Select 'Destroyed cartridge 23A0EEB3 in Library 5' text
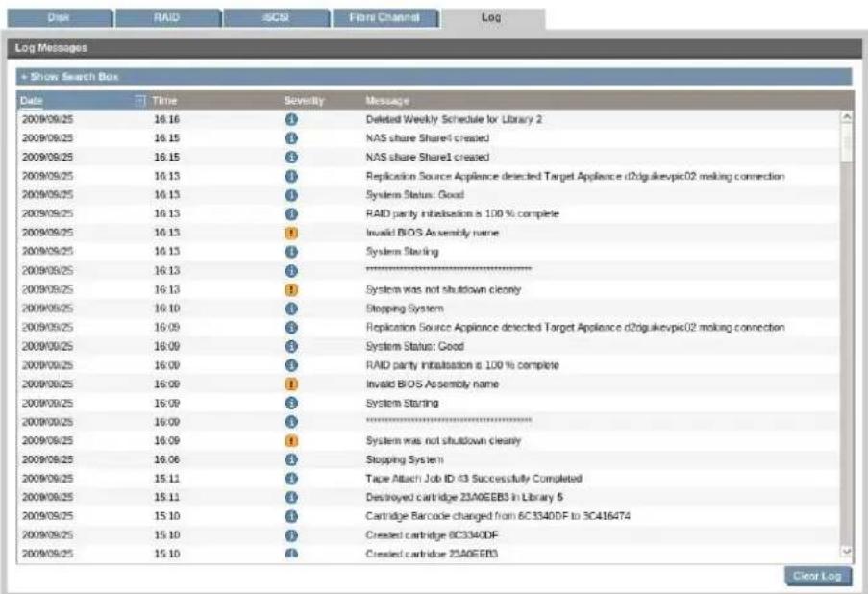The width and height of the screenshot is (868, 594). [464, 498]
